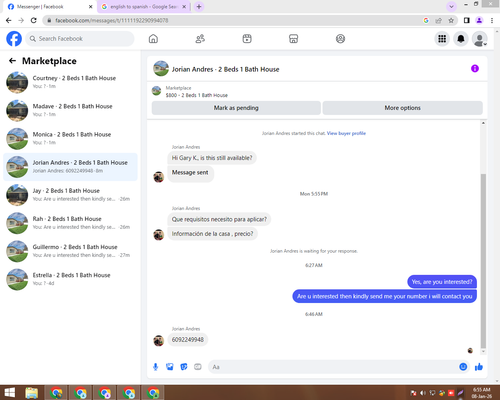Open the View buyer profile link
This screenshot has width=500, height=400.
pyautogui.click(x=346, y=133)
